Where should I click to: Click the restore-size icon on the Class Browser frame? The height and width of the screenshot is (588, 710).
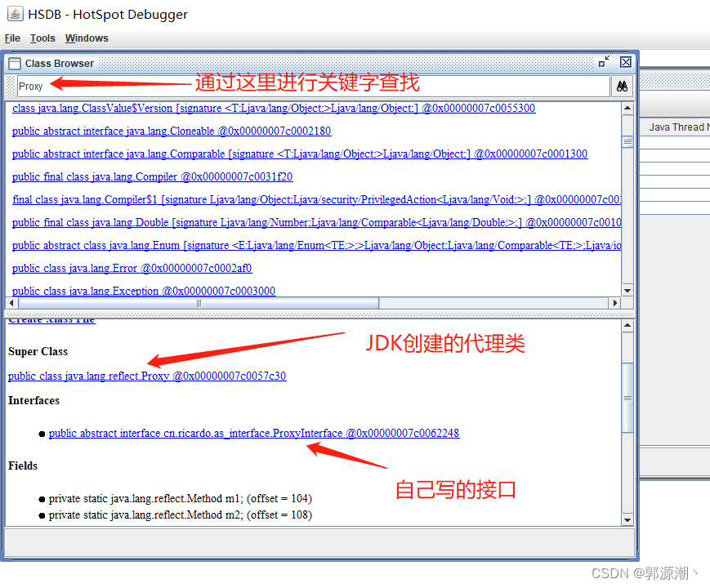click(x=605, y=62)
